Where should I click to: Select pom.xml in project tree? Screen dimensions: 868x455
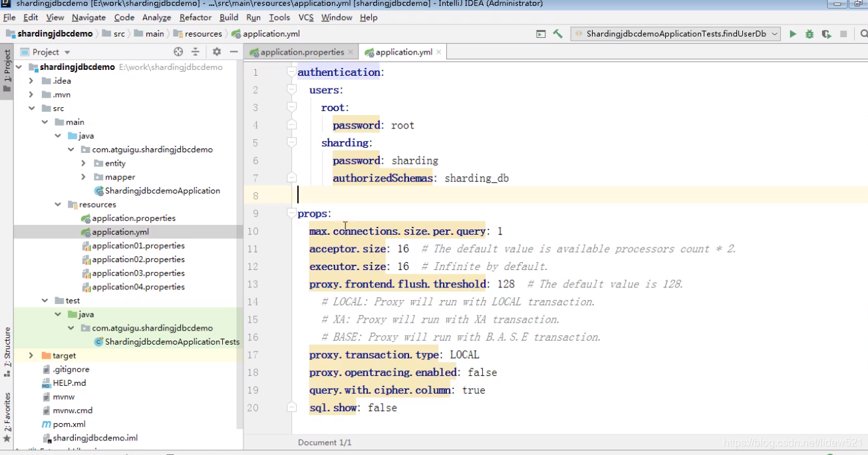[69, 424]
